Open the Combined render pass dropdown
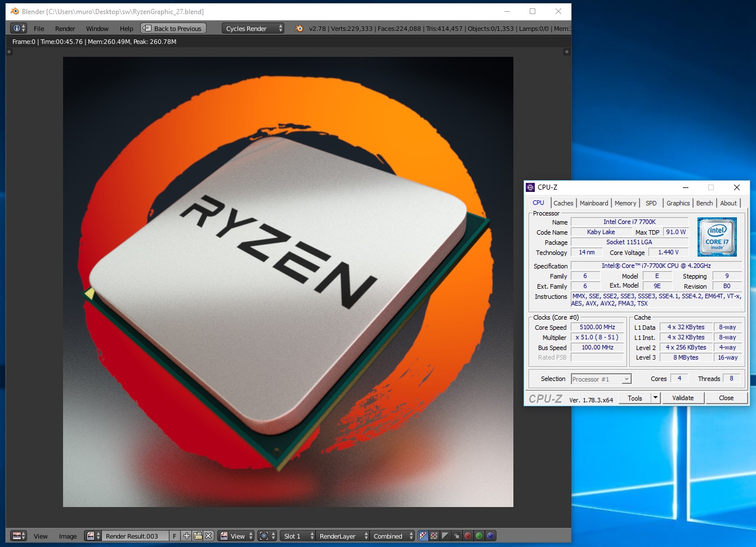The width and height of the screenshot is (756, 547). 392,536
